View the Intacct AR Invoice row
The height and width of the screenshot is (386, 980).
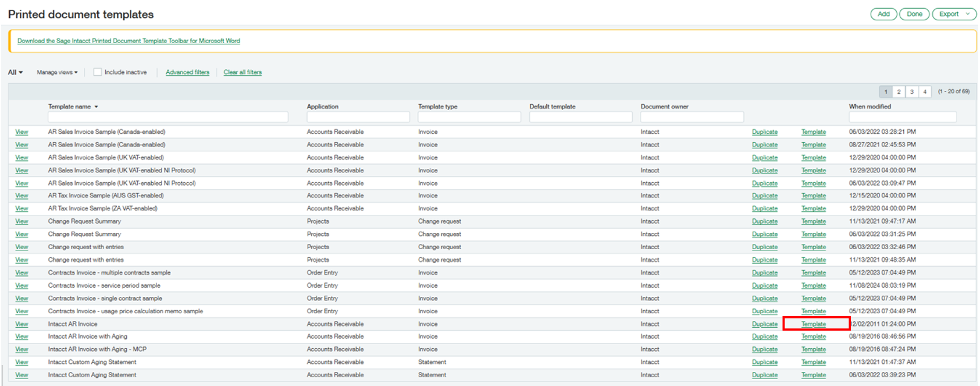22,324
